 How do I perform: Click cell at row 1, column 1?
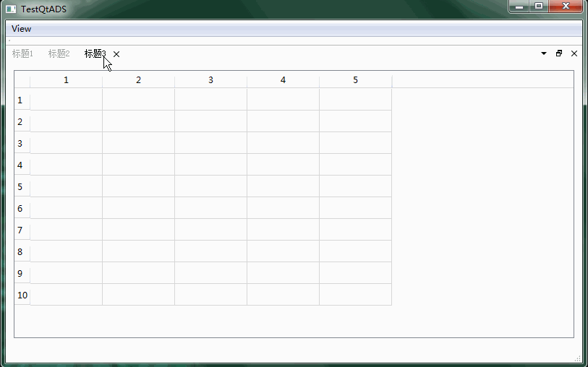[66, 99]
